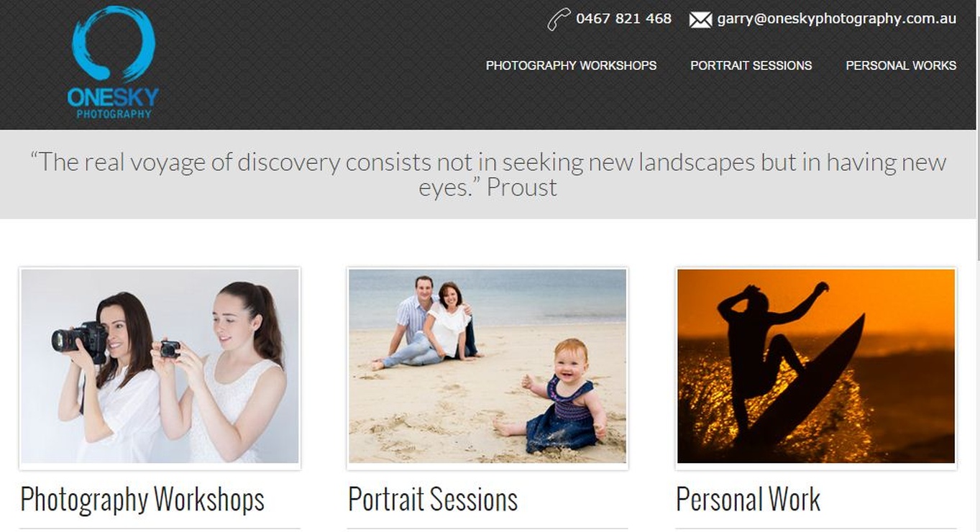Open Photography Workshops menu item

tap(571, 65)
